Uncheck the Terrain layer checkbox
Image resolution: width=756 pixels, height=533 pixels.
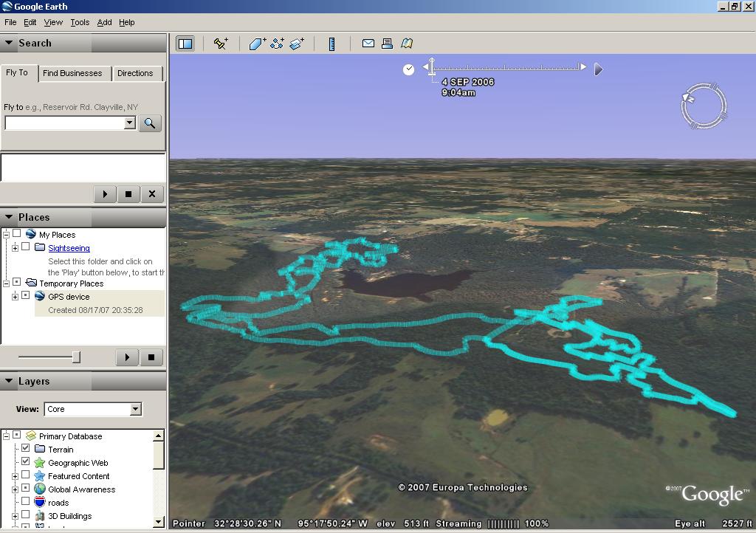[26, 449]
